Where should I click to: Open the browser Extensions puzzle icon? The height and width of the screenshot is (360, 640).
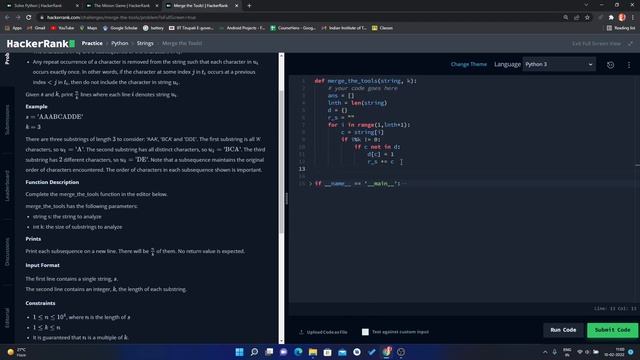[x=611, y=17]
